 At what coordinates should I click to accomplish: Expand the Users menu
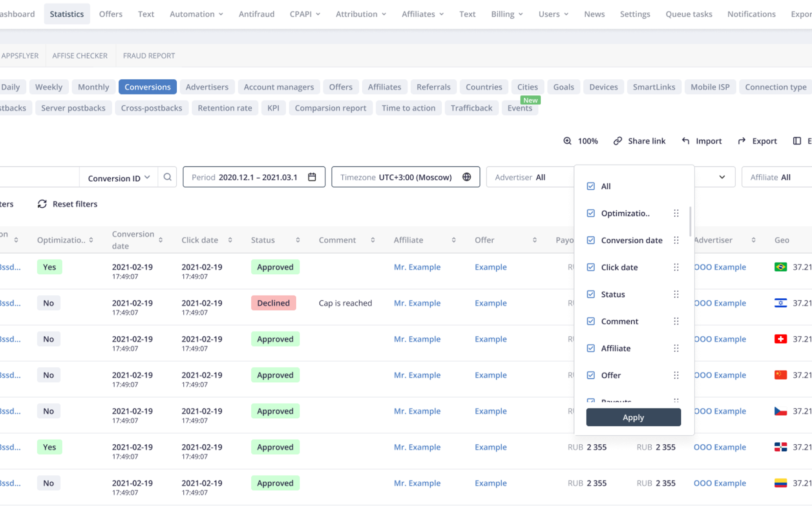pos(553,14)
